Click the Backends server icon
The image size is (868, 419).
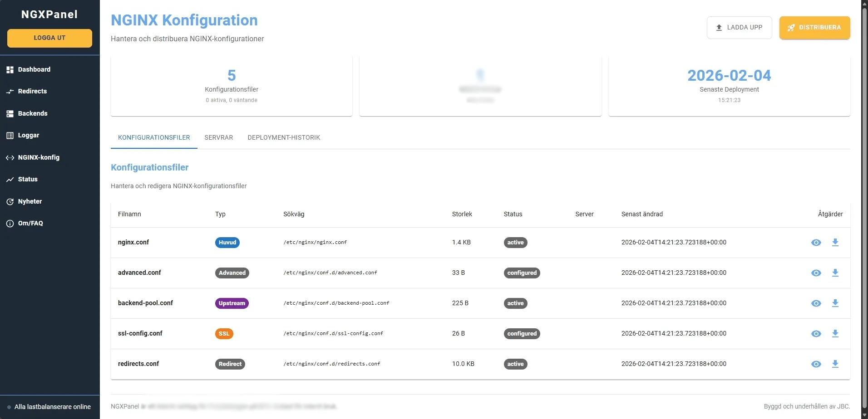[10, 114]
